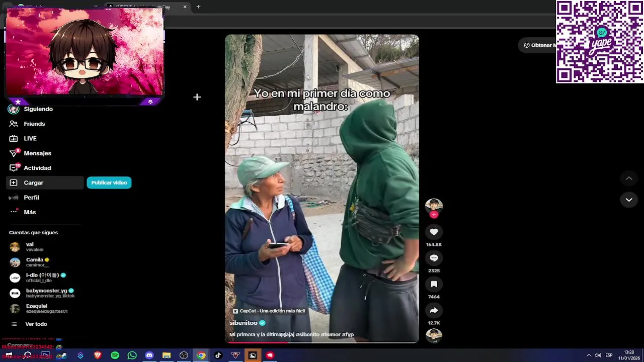Screen dimensions: 644x362
Task: Open the CapCut edición más fácil link
Action: (269, 311)
